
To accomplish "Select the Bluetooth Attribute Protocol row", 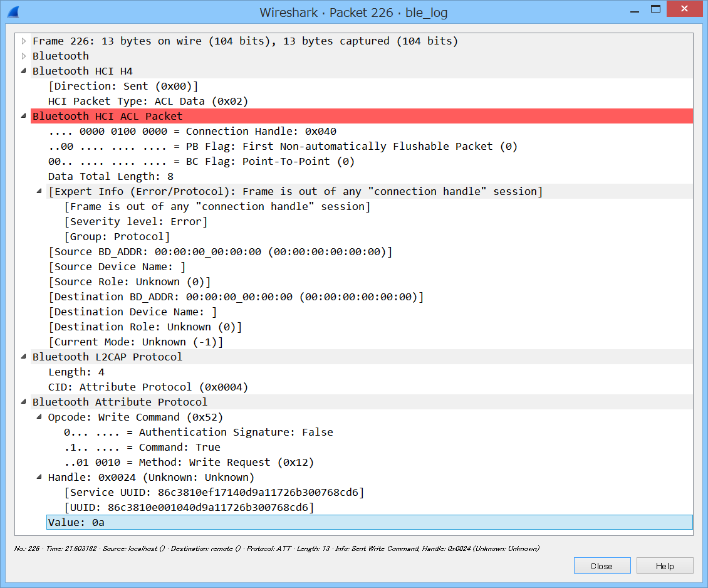I will click(362, 402).
